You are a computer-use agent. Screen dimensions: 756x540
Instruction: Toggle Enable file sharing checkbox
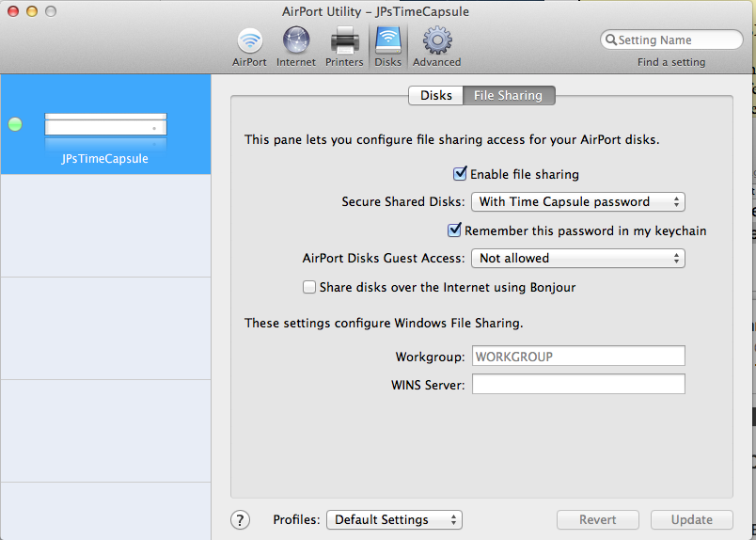(x=460, y=173)
